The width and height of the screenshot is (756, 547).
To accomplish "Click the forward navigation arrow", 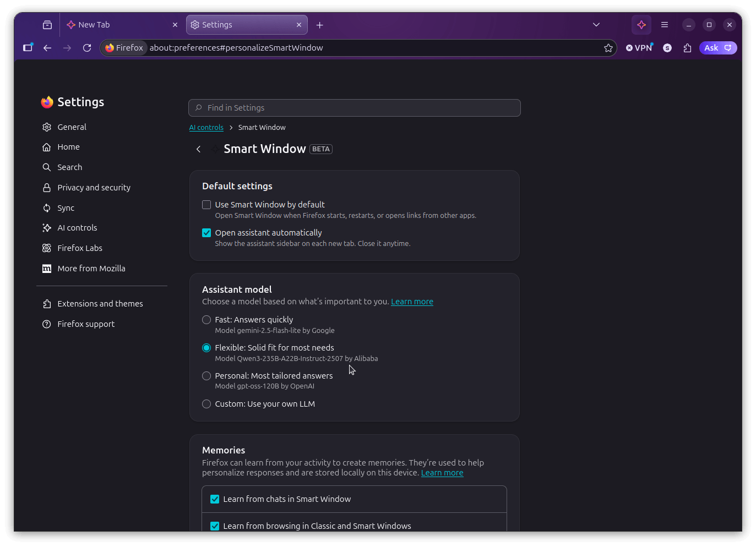I will [x=67, y=48].
